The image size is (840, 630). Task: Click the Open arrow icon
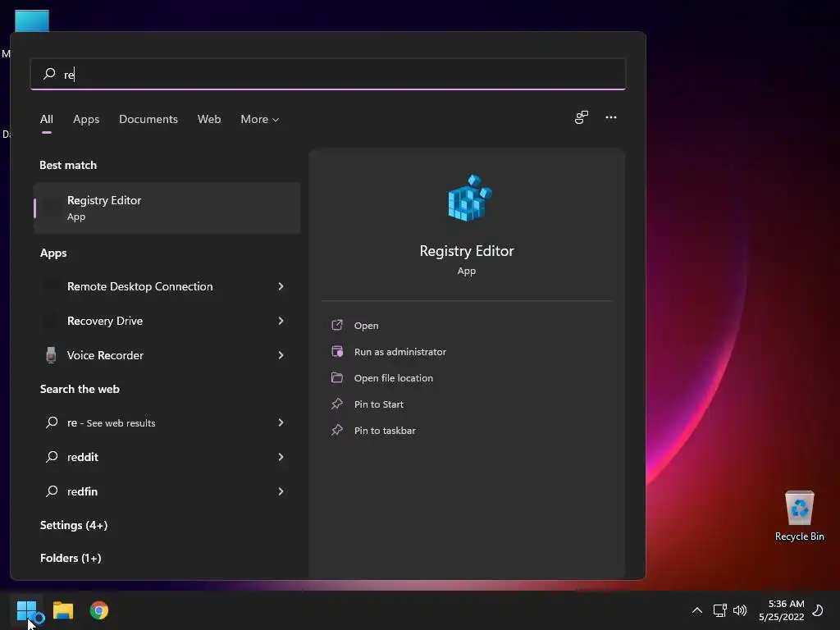pyautogui.click(x=337, y=325)
